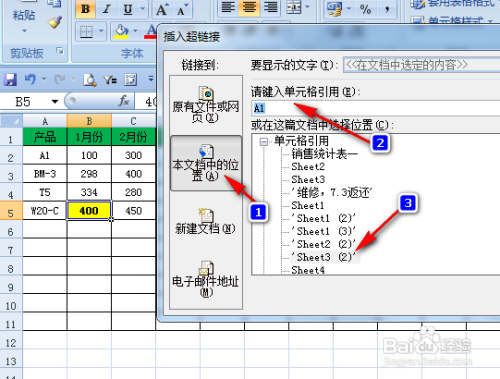The image size is (500, 379).
Task: Click the form icon in quick access toolbar
Action: click(x=130, y=80)
